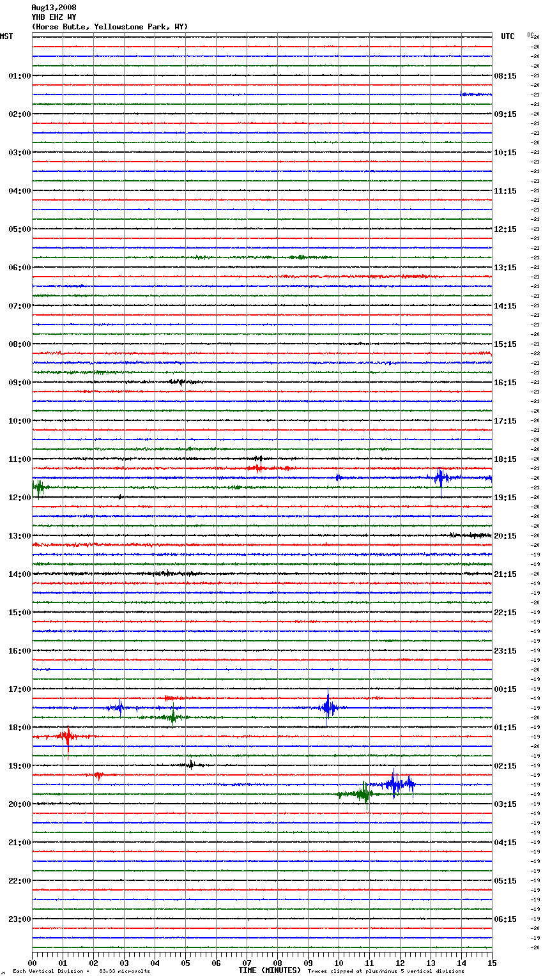Click minute 10 on the bottom axis
543x980 pixels.
[339, 963]
